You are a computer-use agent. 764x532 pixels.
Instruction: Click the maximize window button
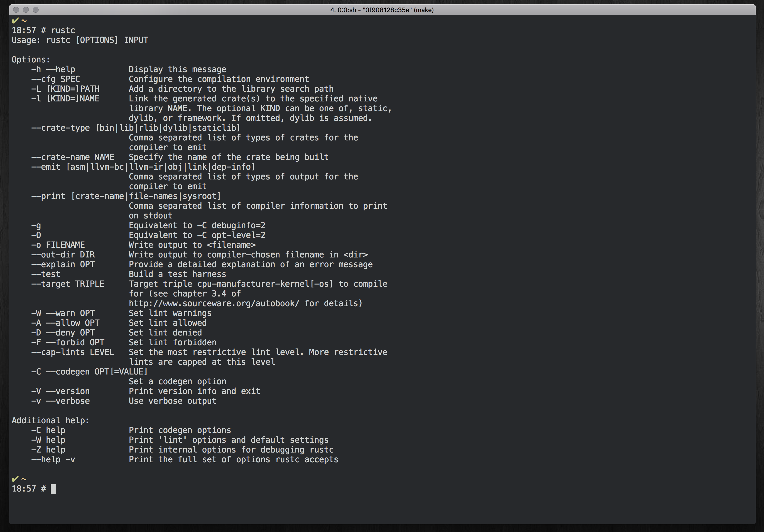click(x=36, y=10)
